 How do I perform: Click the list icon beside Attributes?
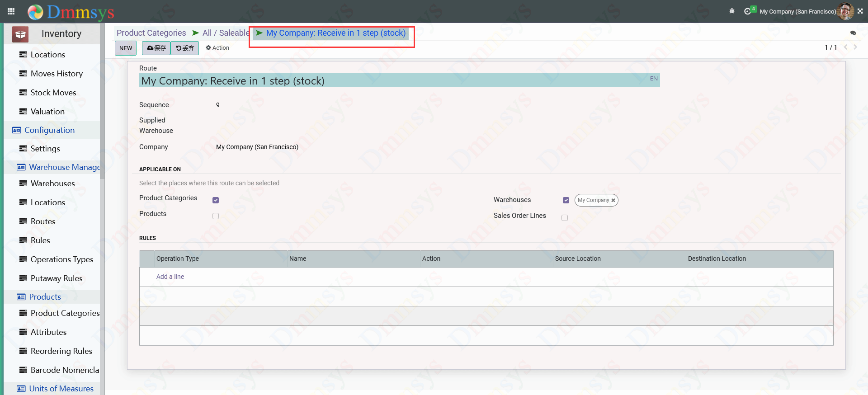[23, 332]
